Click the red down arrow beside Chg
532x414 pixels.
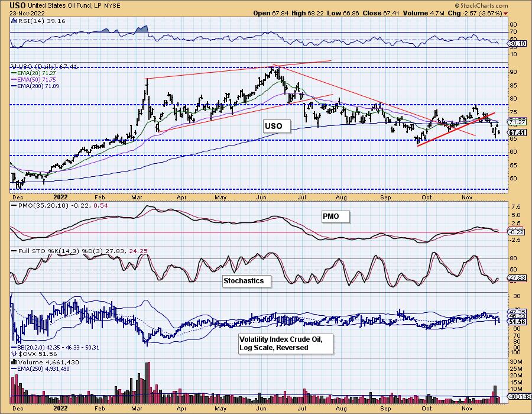click(x=506, y=14)
